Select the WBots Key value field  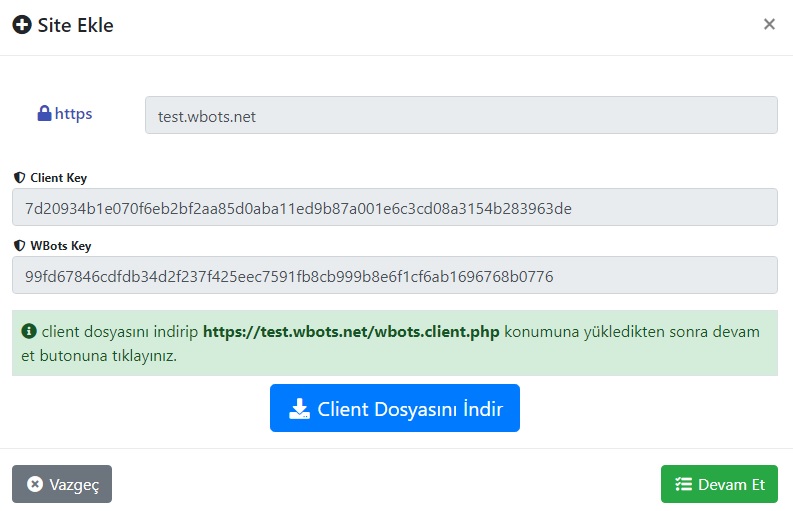click(394, 276)
